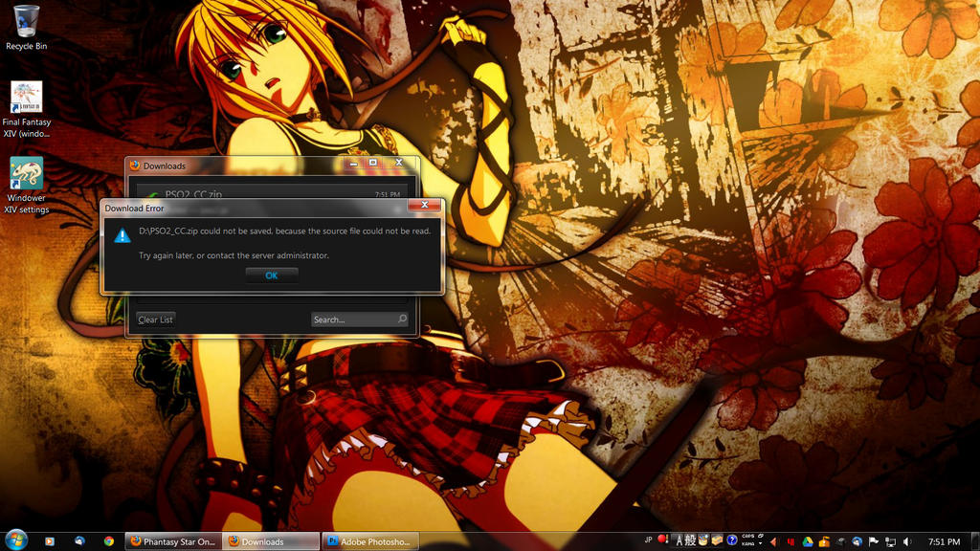
Task: Click the Clear List button
Action: pos(155,320)
